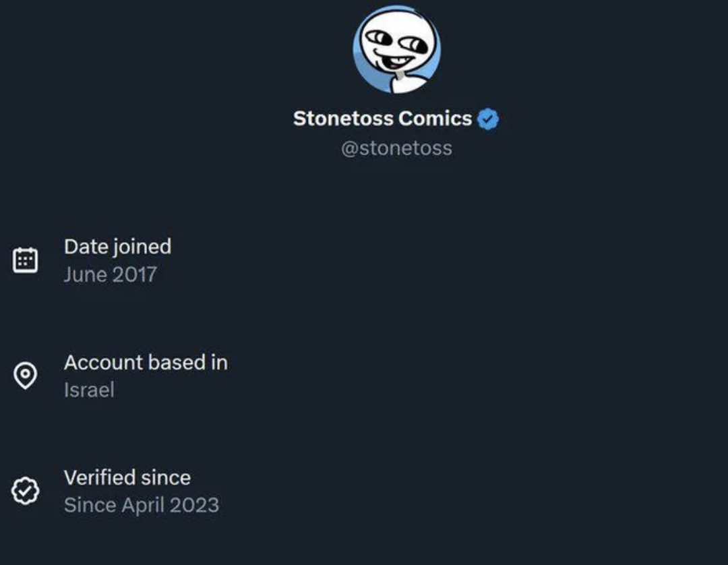Image resolution: width=728 pixels, height=565 pixels.
Task: Click the blue verified checkmark badge
Action: pos(488,119)
